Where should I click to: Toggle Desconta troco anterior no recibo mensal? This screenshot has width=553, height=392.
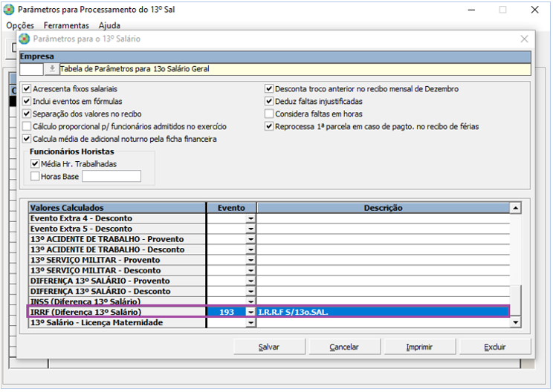pyautogui.click(x=269, y=89)
